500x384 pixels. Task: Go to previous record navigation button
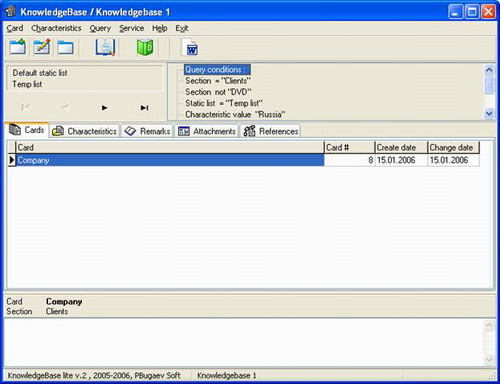point(65,108)
